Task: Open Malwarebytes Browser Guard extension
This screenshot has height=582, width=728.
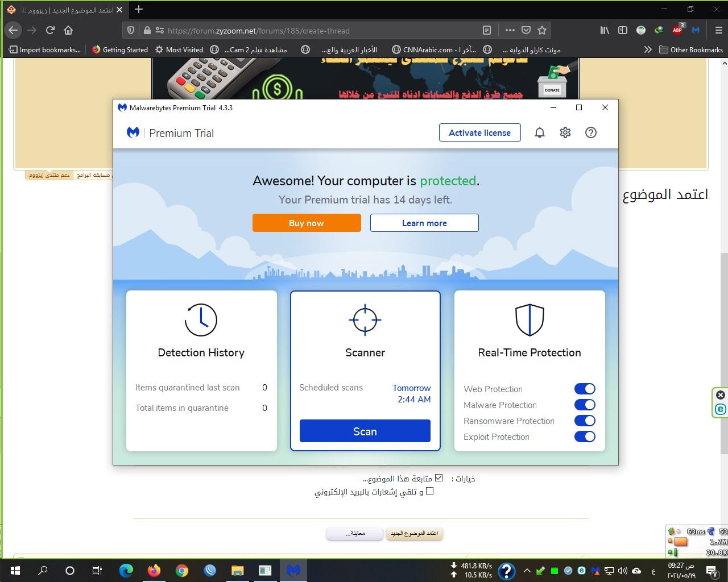Action: (x=697, y=30)
